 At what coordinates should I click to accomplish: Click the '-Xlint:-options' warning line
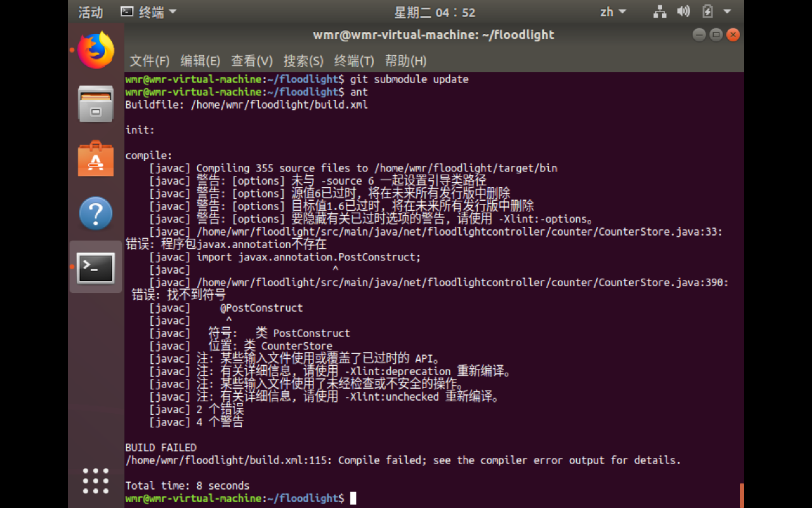pyautogui.click(x=371, y=219)
